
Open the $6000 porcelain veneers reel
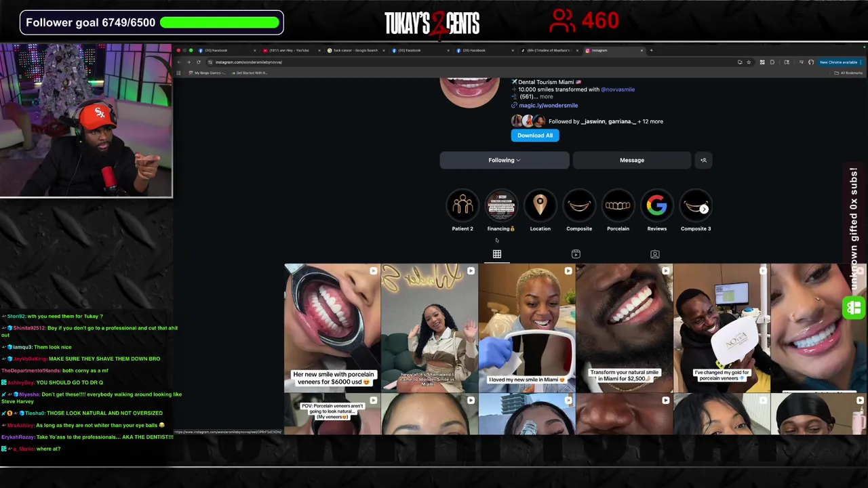pyautogui.click(x=332, y=329)
